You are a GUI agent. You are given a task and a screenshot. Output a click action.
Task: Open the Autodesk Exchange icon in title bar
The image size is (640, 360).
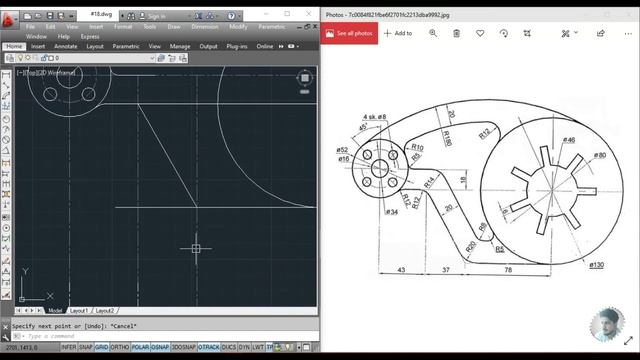click(198, 16)
